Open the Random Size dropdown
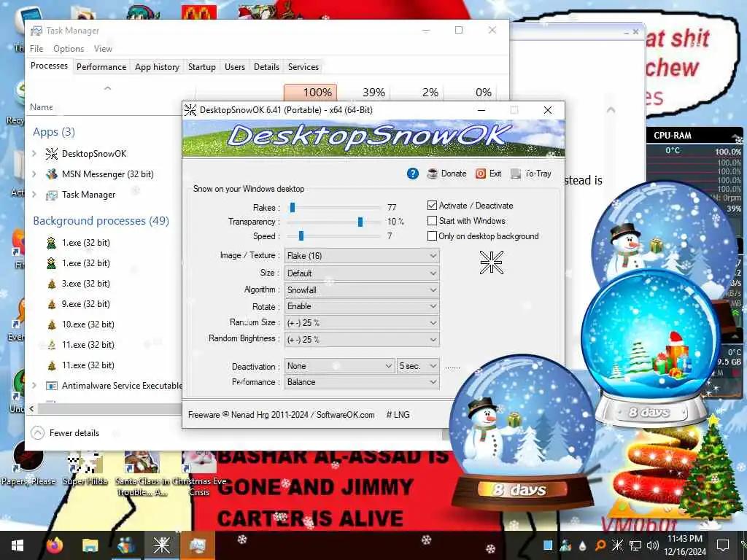The height and width of the screenshot is (560, 747). coord(362,323)
